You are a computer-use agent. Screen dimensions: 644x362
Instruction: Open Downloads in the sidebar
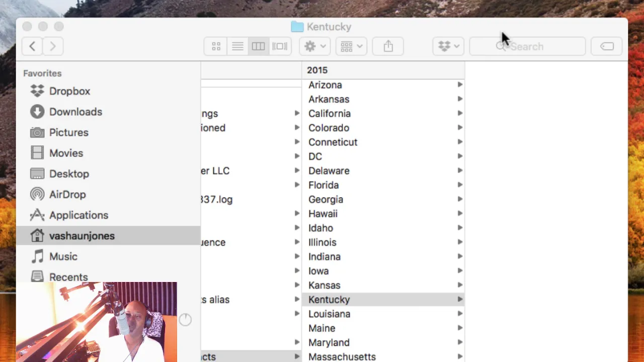[108, 112]
